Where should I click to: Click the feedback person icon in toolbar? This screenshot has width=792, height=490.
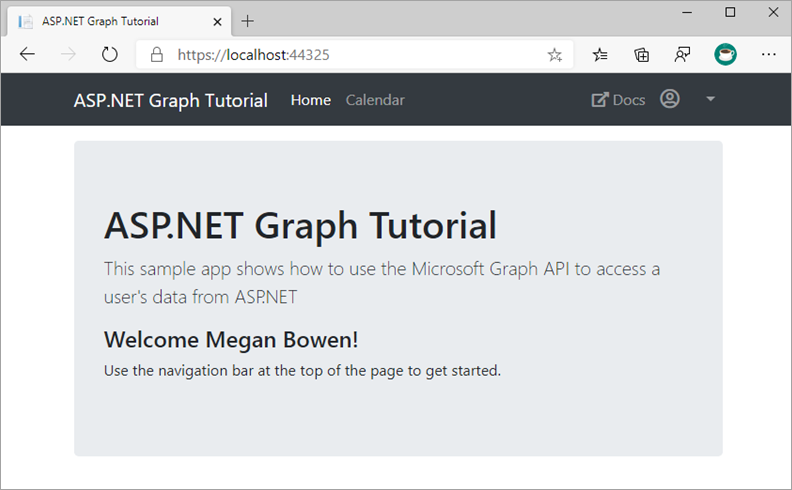click(x=682, y=55)
